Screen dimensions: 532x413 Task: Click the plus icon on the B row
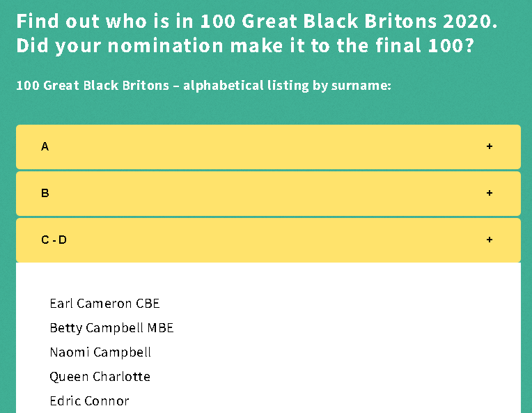pos(490,193)
